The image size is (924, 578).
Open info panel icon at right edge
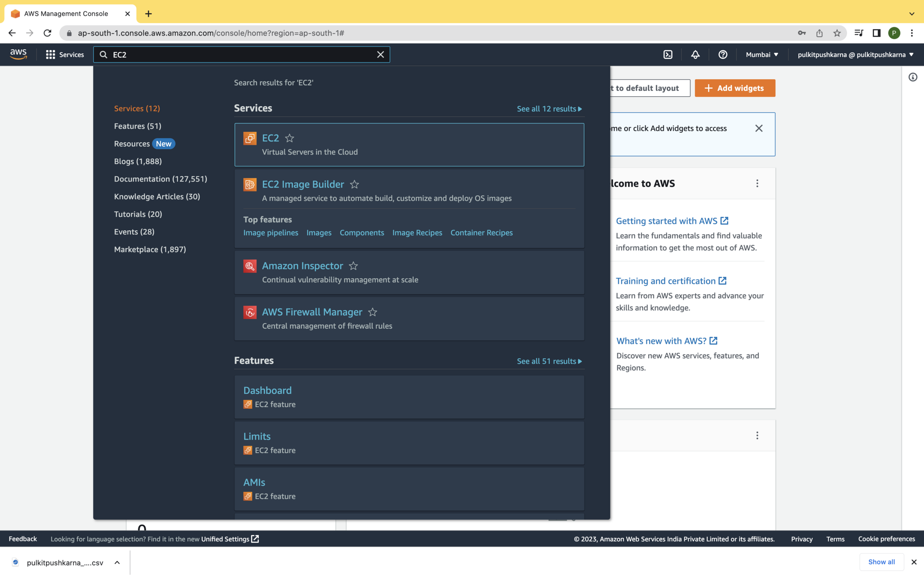(912, 77)
